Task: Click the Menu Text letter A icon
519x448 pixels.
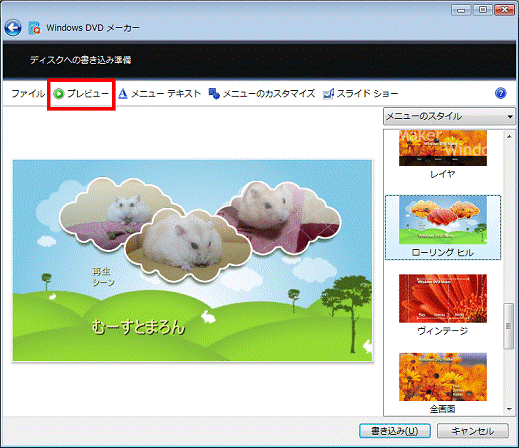Action: coord(123,94)
